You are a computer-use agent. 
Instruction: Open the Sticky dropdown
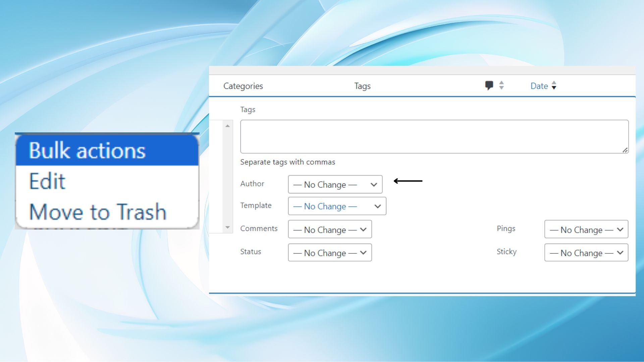(x=586, y=253)
